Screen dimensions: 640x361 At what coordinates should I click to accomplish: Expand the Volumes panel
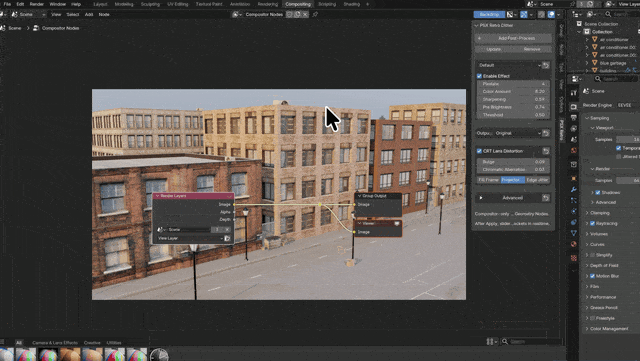[587, 234]
